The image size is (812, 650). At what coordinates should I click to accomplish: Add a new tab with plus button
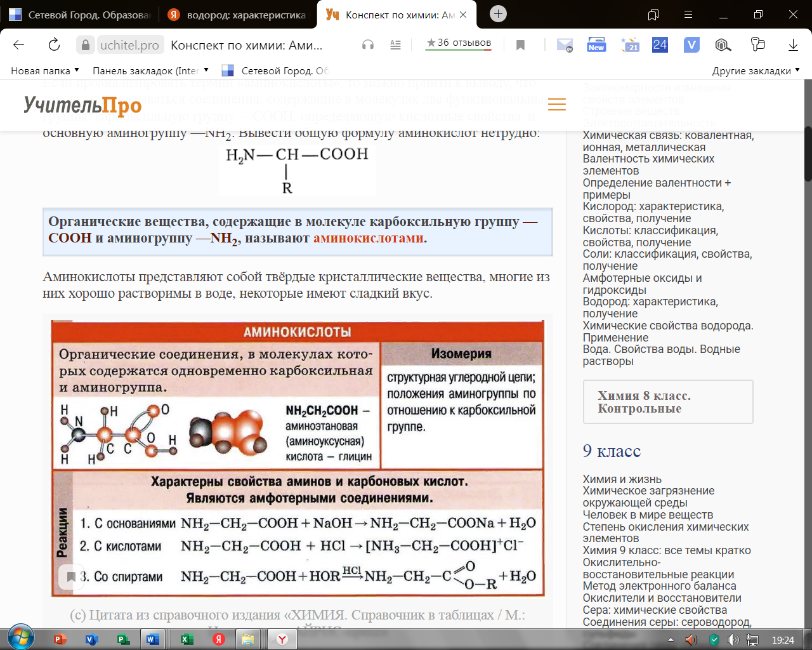point(499,14)
